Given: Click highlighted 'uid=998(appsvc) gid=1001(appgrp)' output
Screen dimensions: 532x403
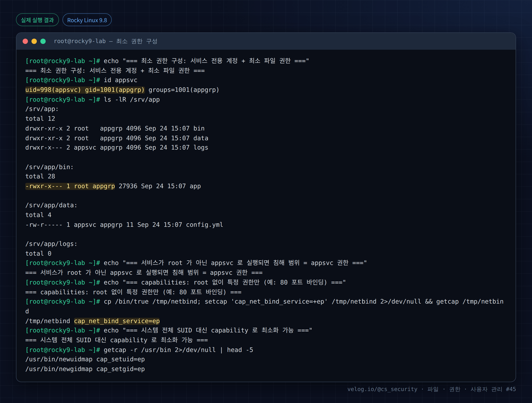Looking at the screenshot, I should pyautogui.click(x=85, y=90).
